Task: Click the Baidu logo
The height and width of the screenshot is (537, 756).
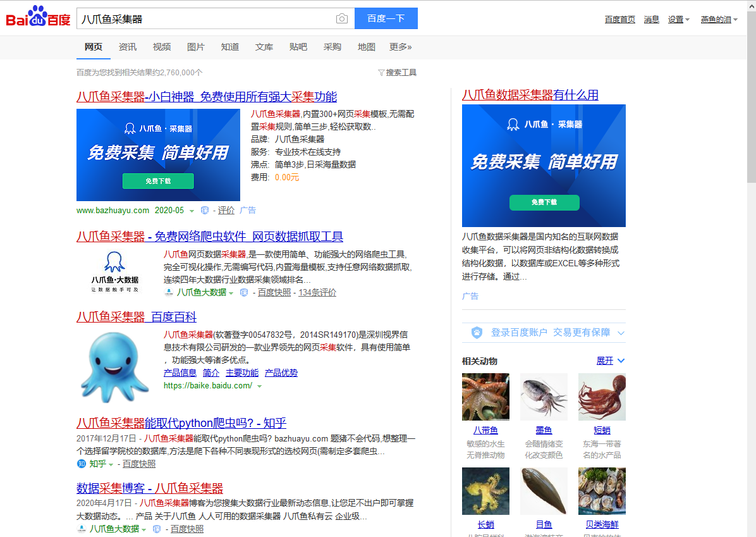Action: [38, 17]
